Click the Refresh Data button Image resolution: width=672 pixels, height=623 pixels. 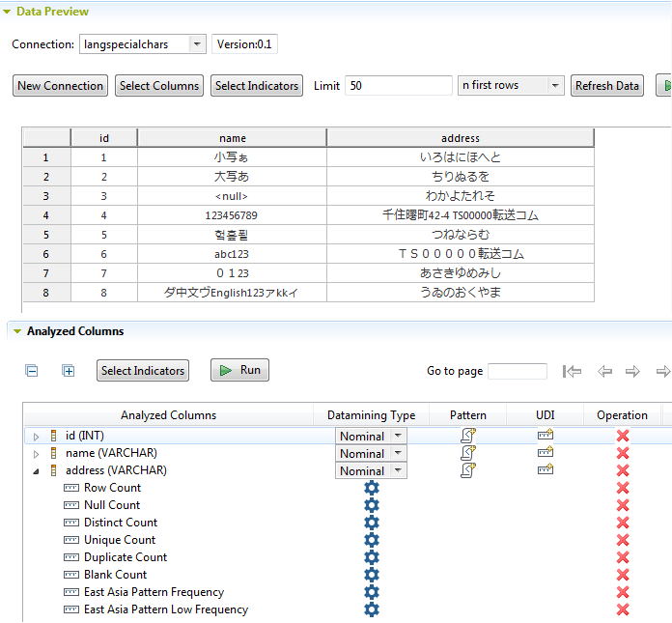tap(606, 85)
